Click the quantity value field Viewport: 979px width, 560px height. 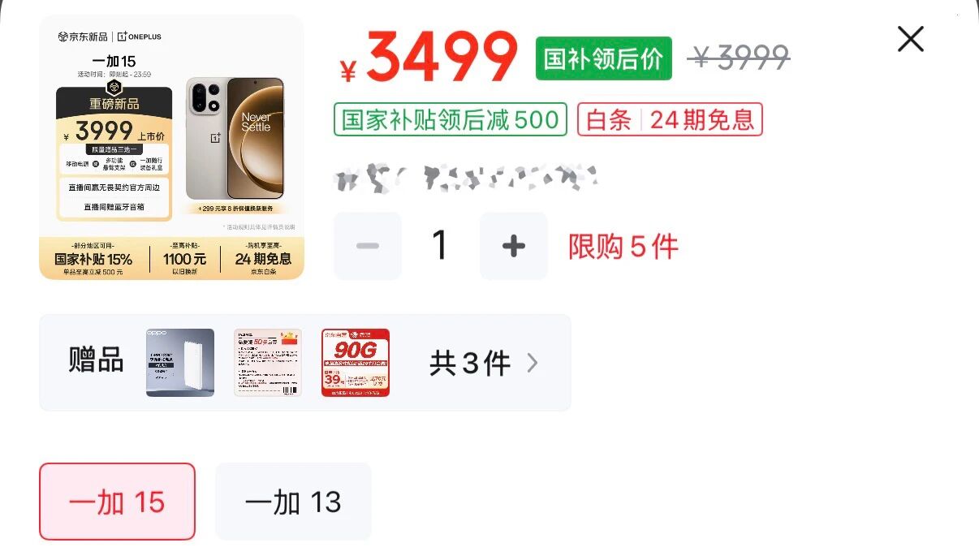pyautogui.click(x=440, y=246)
